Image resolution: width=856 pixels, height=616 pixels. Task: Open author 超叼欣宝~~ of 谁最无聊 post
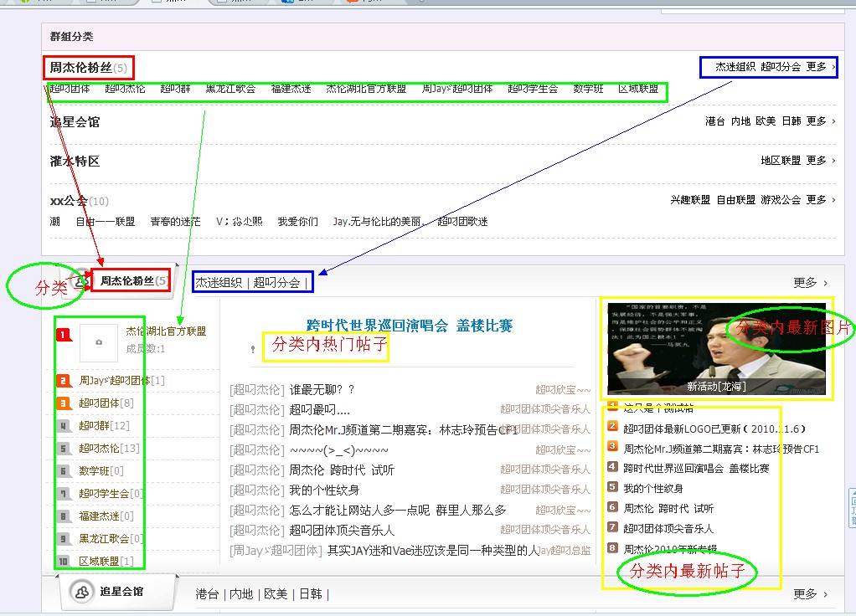563,389
